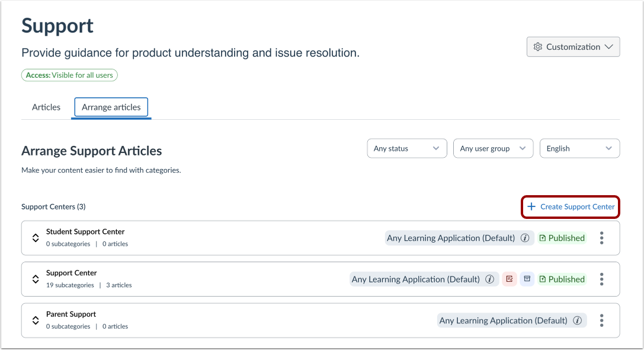
Task: Click the info icon in the Parent Support row
Action: tap(577, 320)
